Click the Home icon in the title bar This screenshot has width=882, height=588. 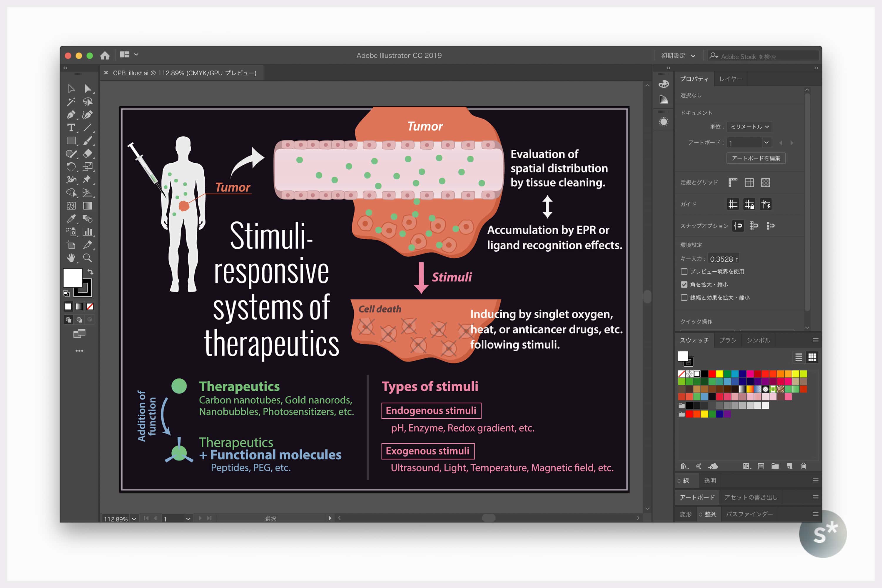click(x=105, y=56)
